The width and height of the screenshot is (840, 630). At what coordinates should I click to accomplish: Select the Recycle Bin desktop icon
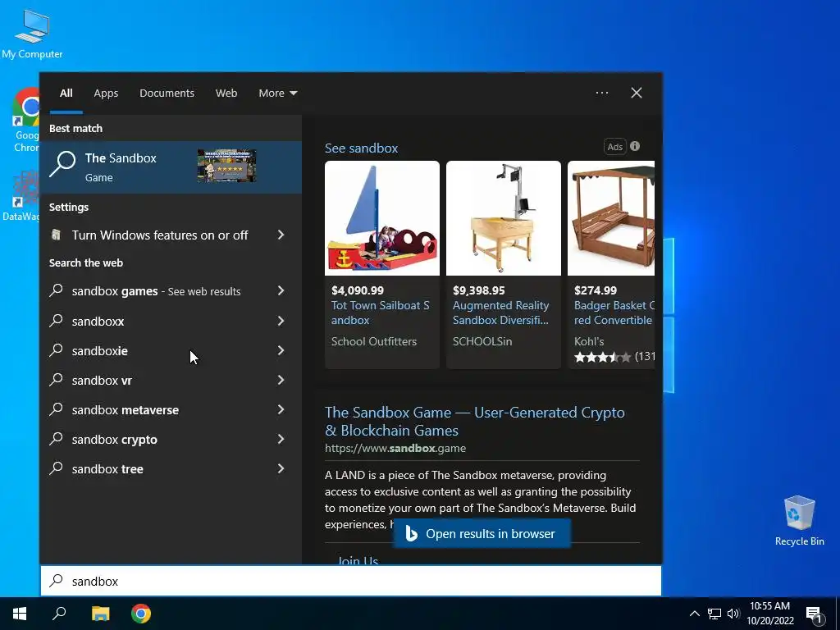tap(799, 521)
